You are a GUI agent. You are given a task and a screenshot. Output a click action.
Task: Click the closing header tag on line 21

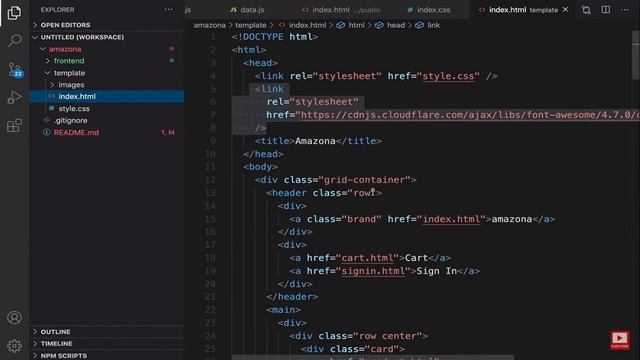click(292, 297)
